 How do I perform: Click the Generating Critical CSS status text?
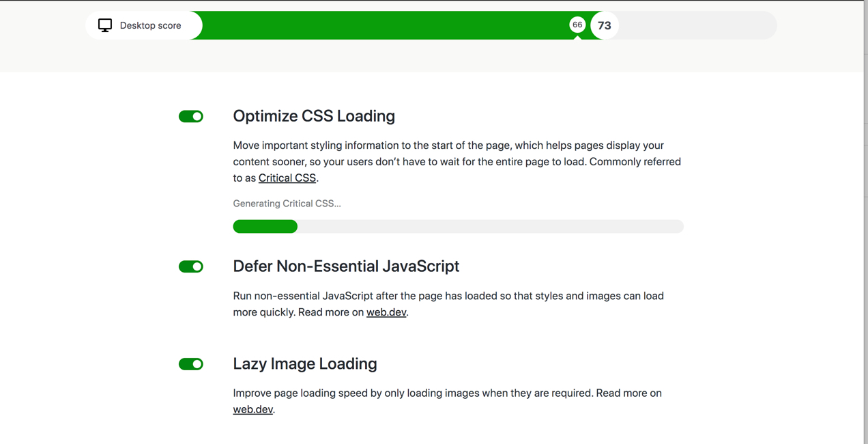287,203
